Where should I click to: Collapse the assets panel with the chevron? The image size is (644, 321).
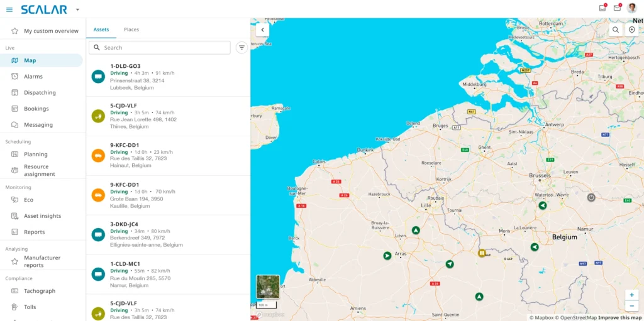point(262,30)
